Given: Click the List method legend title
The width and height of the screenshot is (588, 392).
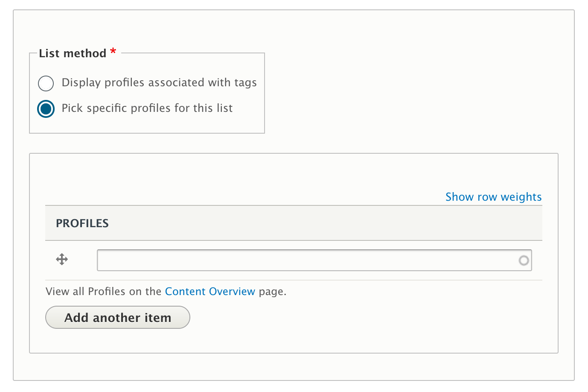Looking at the screenshot, I should click(x=73, y=53).
